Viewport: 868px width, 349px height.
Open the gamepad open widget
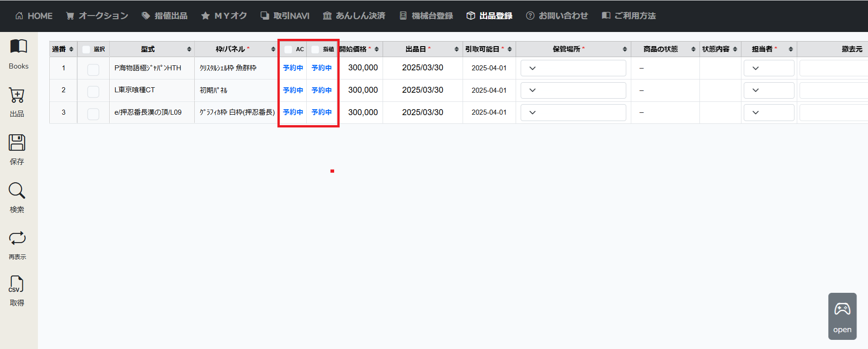[842, 316]
